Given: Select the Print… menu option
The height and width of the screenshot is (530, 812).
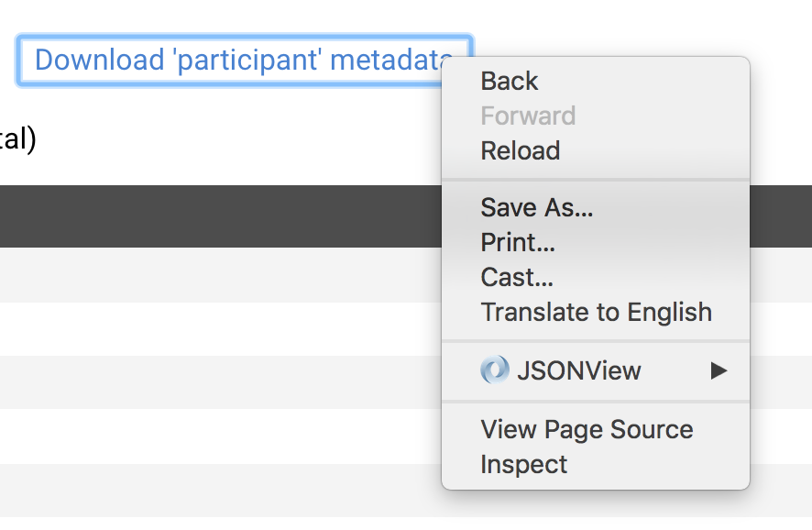Looking at the screenshot, I should pyautogui.click(x=518, y=242).
